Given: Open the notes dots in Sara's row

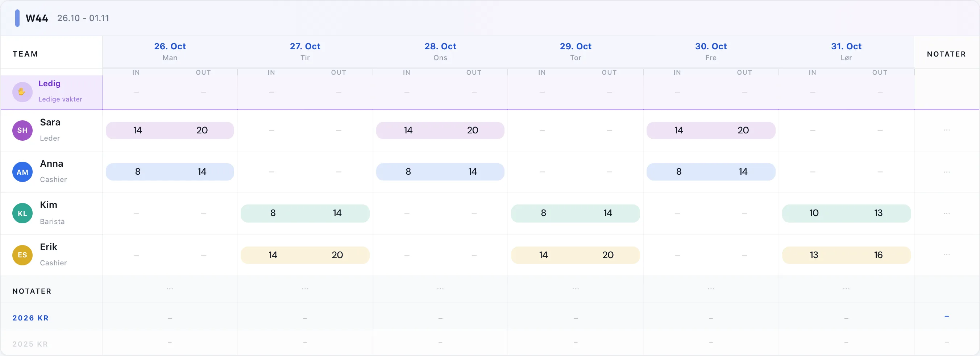Looking at the screenshot, I should pos(947,130).
